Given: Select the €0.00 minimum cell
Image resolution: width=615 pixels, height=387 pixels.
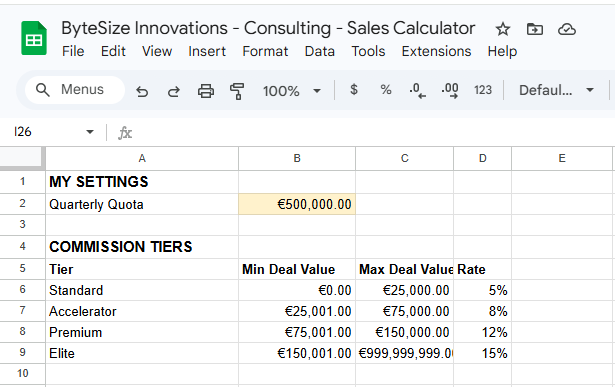Looking at the screenshot, I should (x=297, y=290).
